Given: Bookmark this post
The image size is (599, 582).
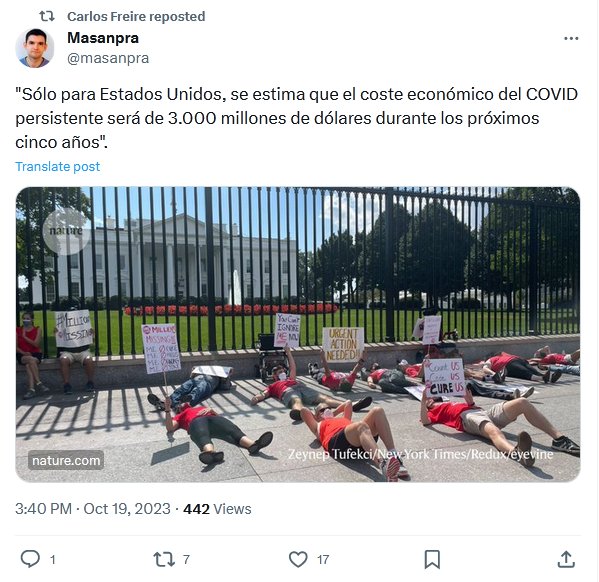Looking at the screenshot, I should point(432,559).
